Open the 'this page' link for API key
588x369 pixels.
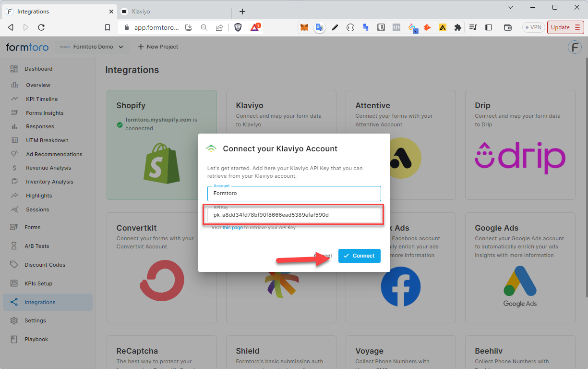pos(232,228)
